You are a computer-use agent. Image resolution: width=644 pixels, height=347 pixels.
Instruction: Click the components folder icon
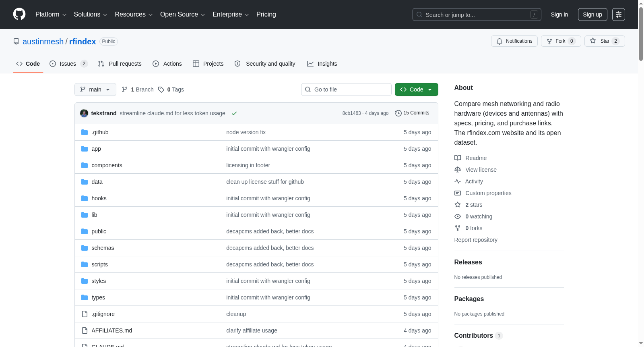pos(85,165)
